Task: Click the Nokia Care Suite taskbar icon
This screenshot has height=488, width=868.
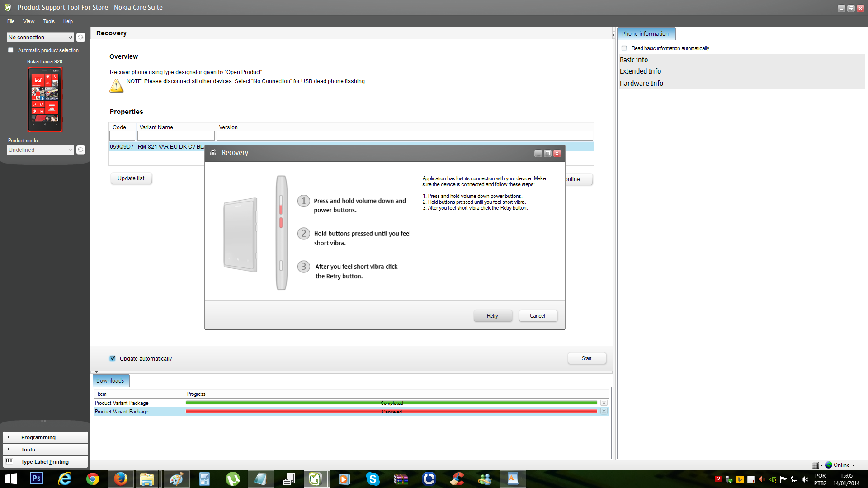Action: tap(316, 479)
